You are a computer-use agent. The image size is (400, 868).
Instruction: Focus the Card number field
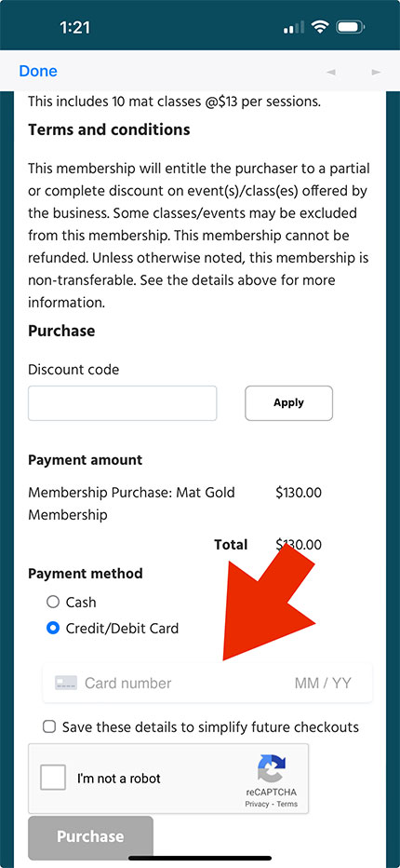tap(166, 683)
